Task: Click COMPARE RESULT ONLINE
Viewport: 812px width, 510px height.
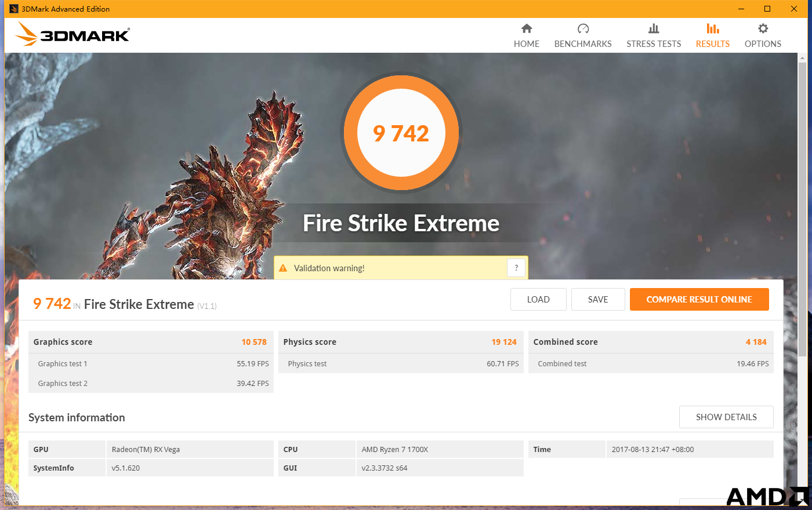Action: 699,300
